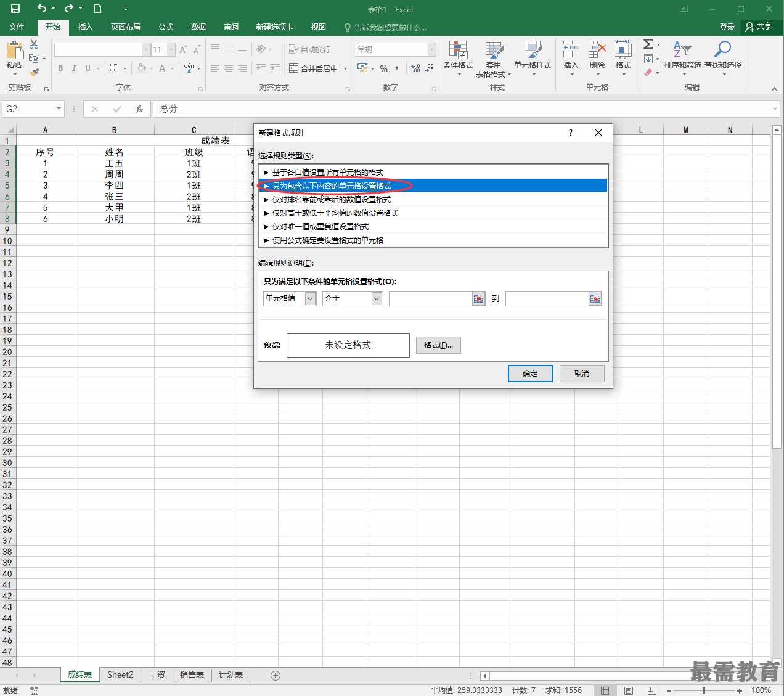Open the Name Box dropdown arrow
This screenshot has width=784, height=696.
pyautogui.click(x=59, y=109)
